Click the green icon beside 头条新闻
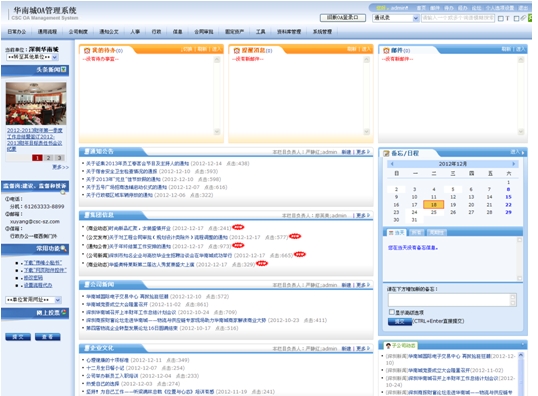This screenshot has width=538, height=396. click(63, 70)
